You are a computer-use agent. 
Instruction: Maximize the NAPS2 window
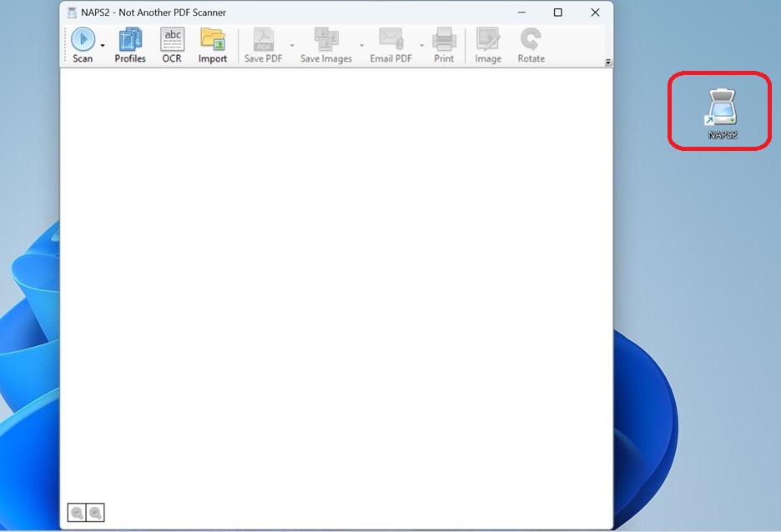(x=558, y=13)
